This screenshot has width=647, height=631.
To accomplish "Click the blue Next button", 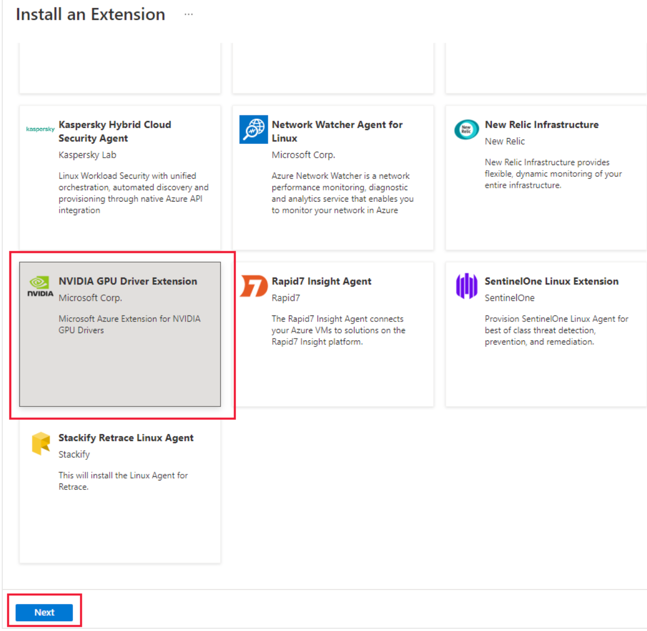I will pos(44,612).
